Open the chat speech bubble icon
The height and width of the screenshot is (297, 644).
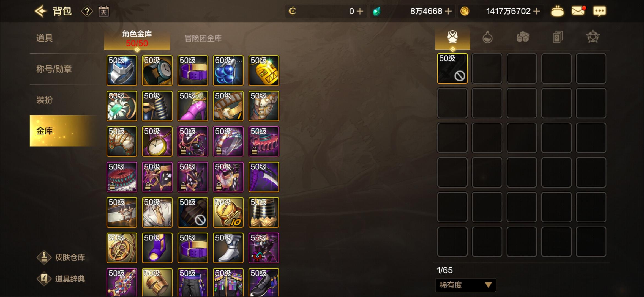pyautogui.click(x=599, y=11)
